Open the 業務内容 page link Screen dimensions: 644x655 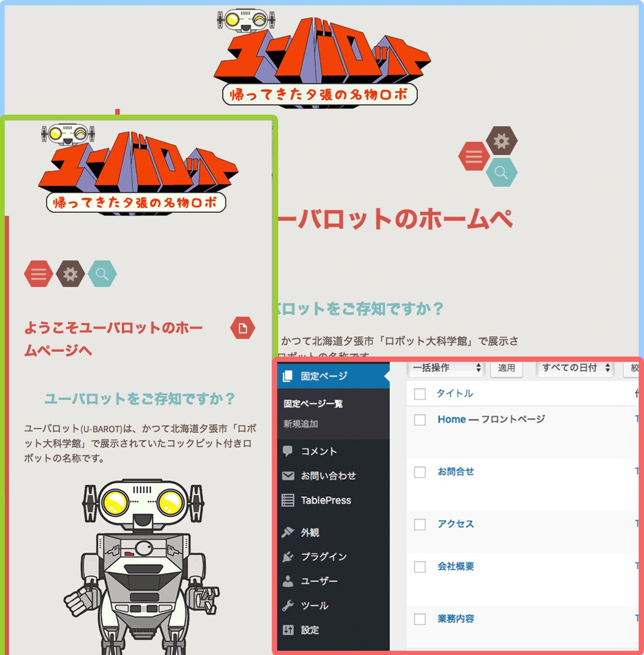tap(456, 619)
